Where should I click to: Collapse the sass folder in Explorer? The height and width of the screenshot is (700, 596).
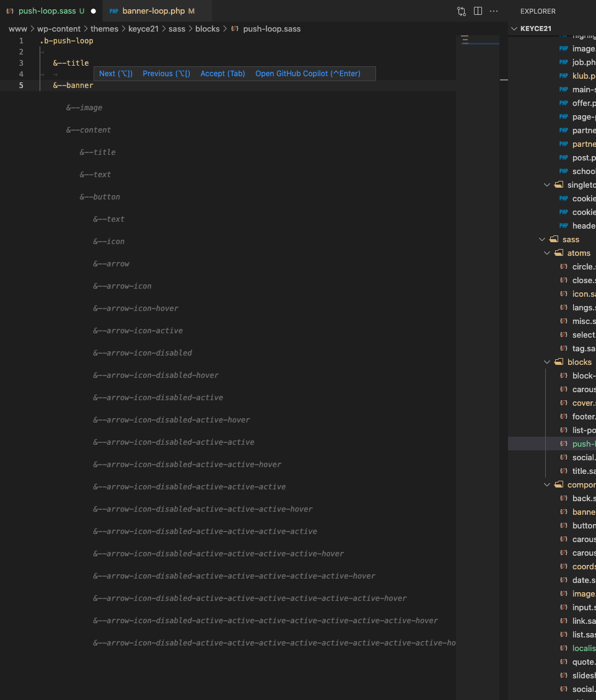coord(542,239)
